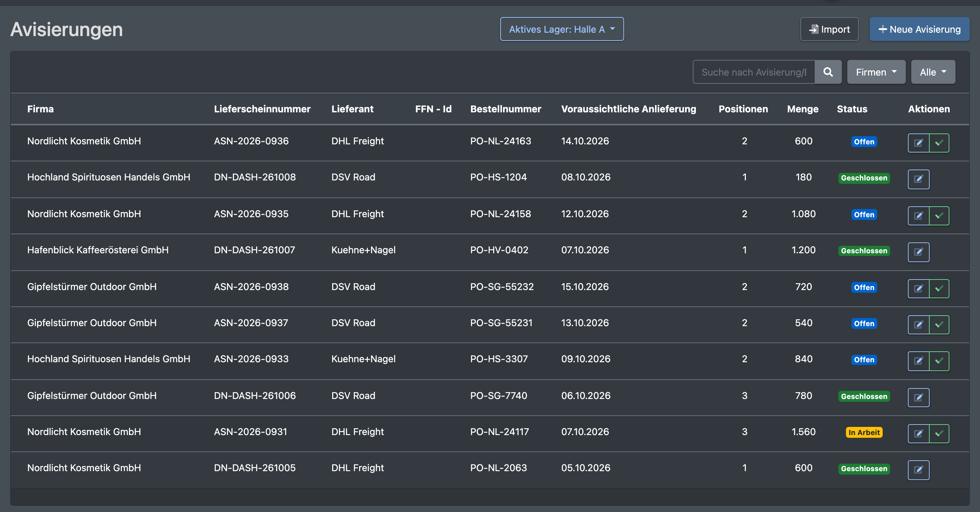Screen dimensions: 980x512
Task: Open the Aktives Lager: Halle A dropdown
Action: (561, 29)
